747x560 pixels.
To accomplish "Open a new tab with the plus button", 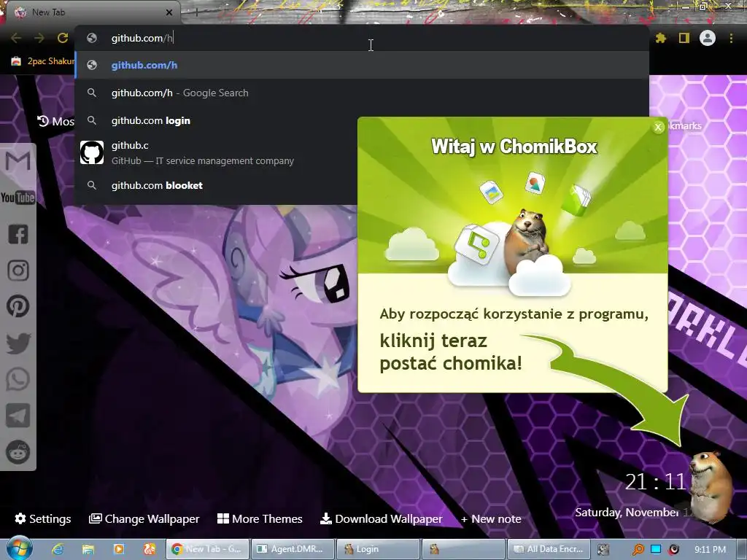I will click(x=196, y=12).
